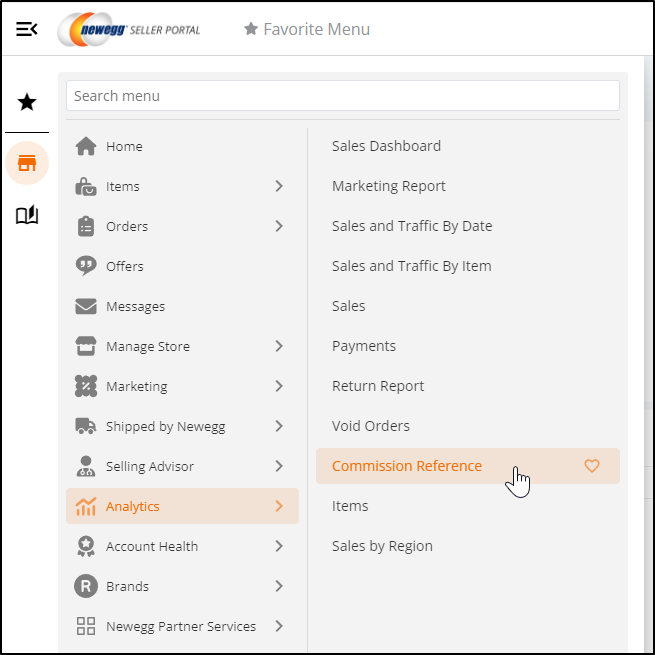Image resolution: width=655 pixels, height=655 pixels.
Task: Click the star beside Favorite Menu
Action: (251, 29)
